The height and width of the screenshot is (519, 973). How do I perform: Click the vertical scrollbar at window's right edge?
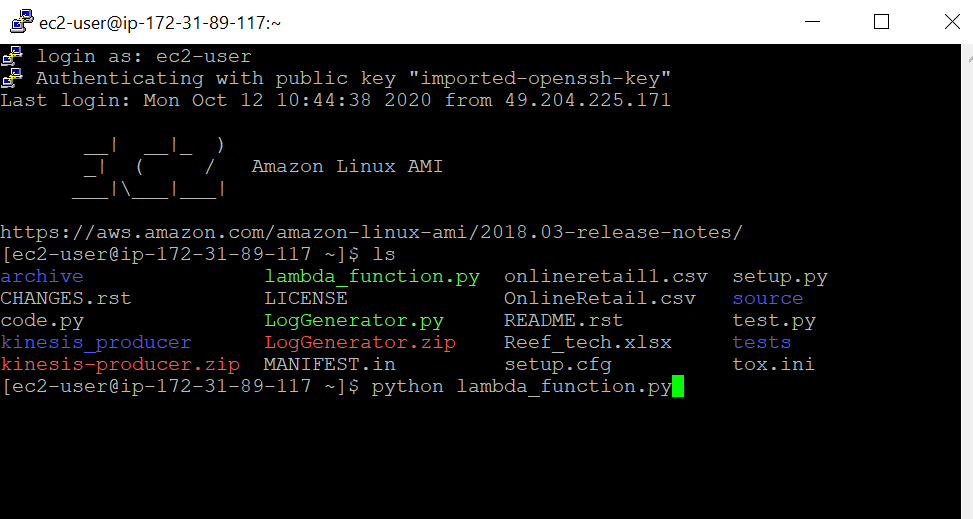967,281
